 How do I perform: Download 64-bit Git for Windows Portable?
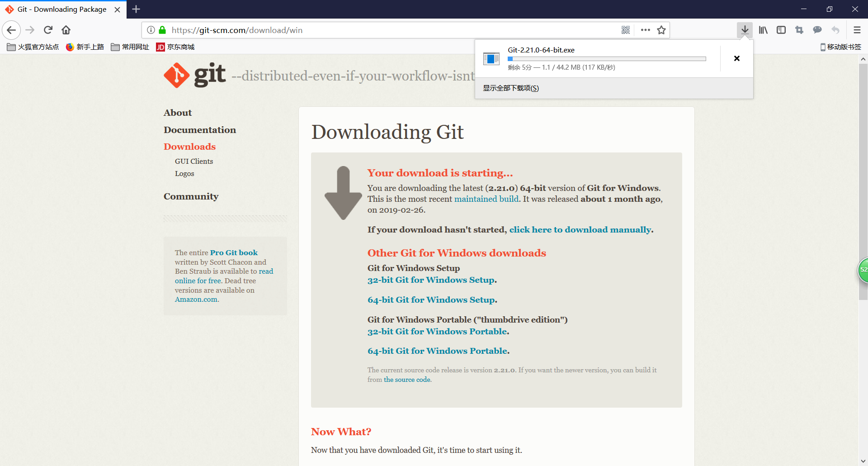(x=438, y=351)
